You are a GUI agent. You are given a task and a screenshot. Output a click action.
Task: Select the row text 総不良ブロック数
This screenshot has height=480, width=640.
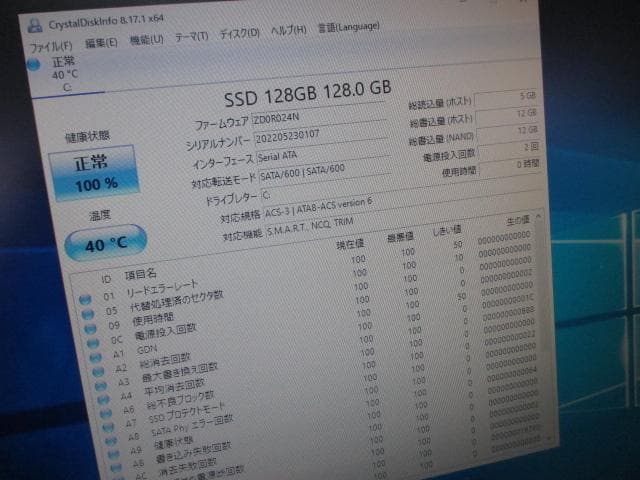180,400
